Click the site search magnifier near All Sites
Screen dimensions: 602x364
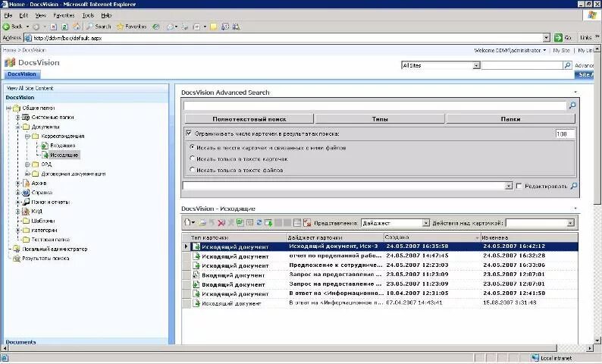coord(567,65)
